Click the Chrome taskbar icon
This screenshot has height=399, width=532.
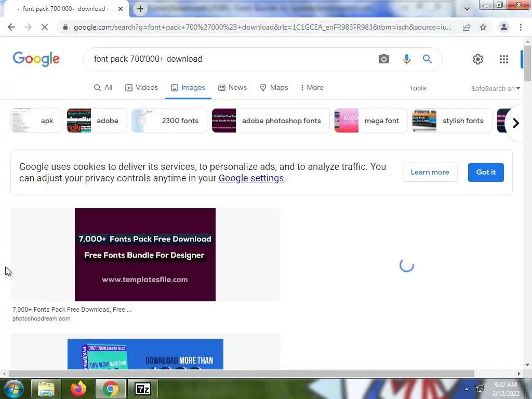(x=111, y=389)
